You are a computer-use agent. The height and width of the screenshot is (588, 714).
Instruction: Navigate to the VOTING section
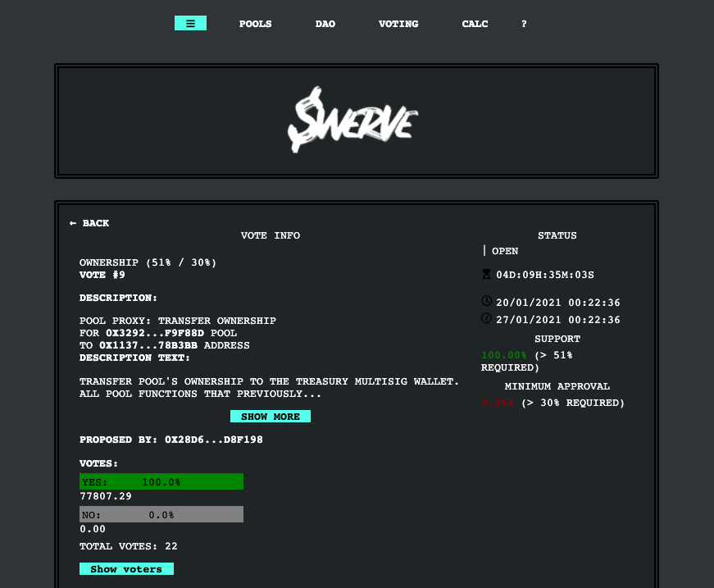tap(398, 24)
